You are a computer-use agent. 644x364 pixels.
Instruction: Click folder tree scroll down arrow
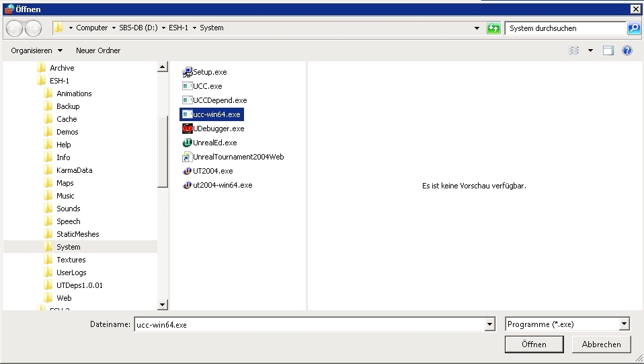[163, 305]
